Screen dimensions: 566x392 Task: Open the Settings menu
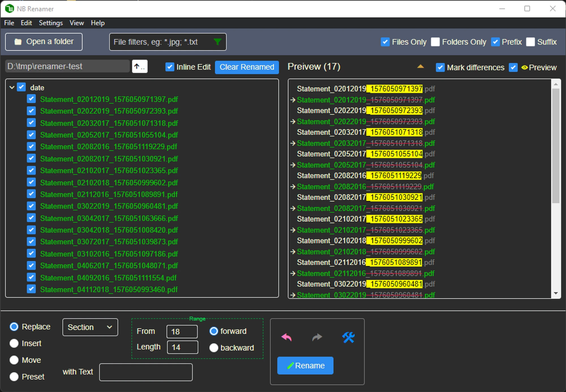[50, 23]
